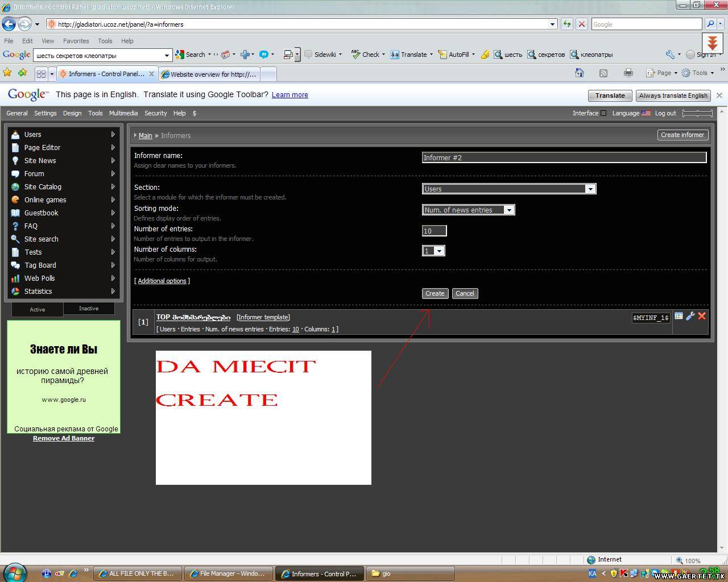Click the Page Editor sidebar icon

[x=15, y=148]
